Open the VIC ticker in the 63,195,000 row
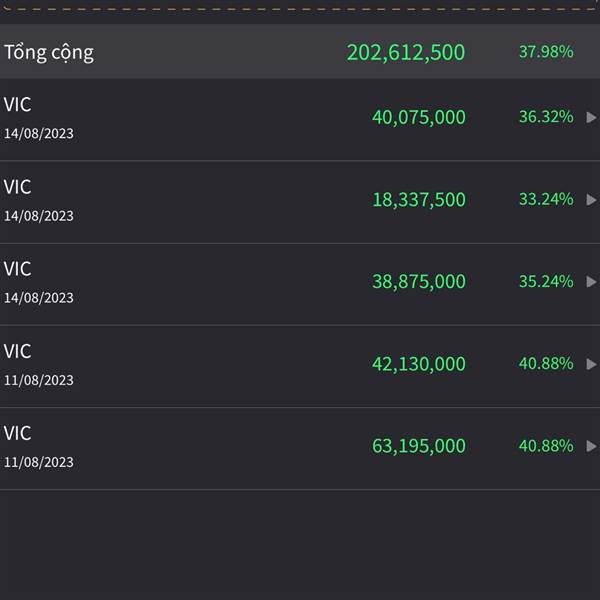Image resolution: width=600 pixels, height=600 pixels. (17, 433)
